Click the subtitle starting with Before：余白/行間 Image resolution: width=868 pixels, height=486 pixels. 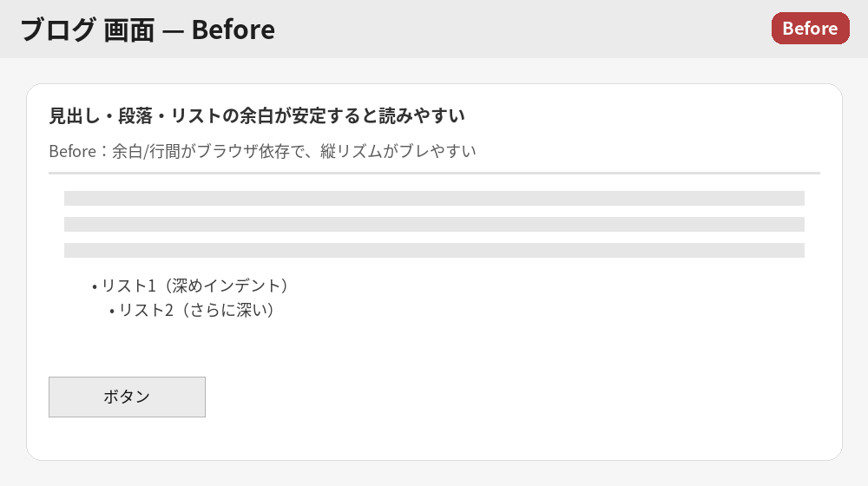pos(262,151)
